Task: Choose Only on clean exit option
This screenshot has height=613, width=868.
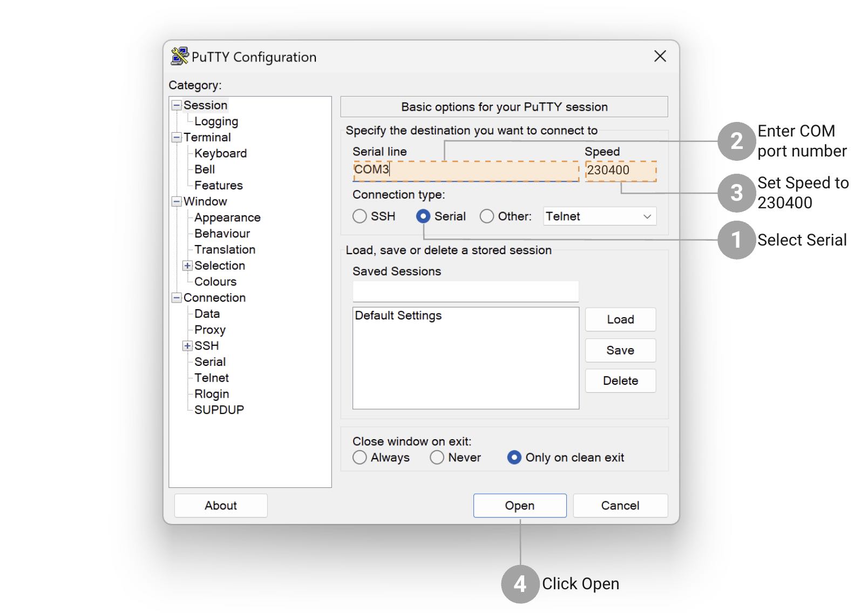Action: 514,458
